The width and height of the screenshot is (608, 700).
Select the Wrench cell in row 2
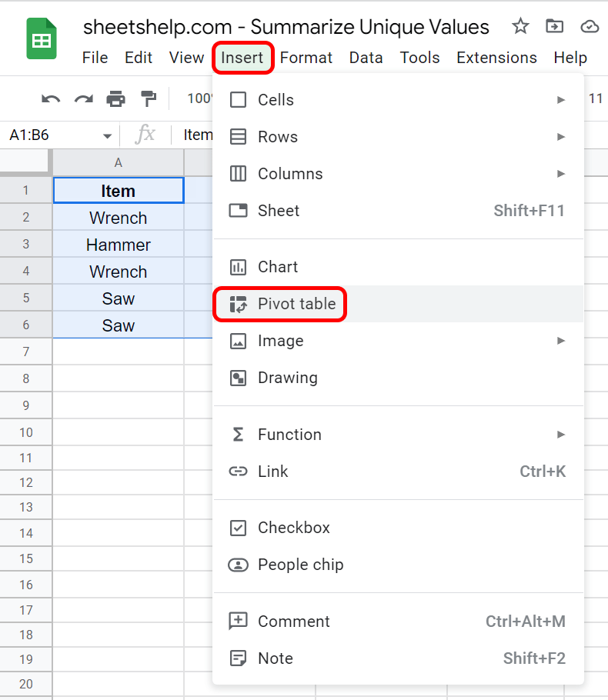[119, 218]
